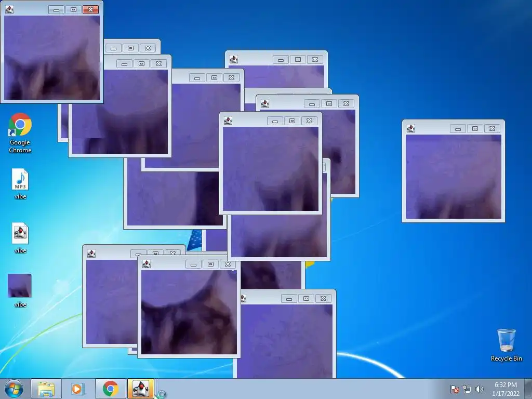
Task: Open network status tray icon
Action: 467,389
